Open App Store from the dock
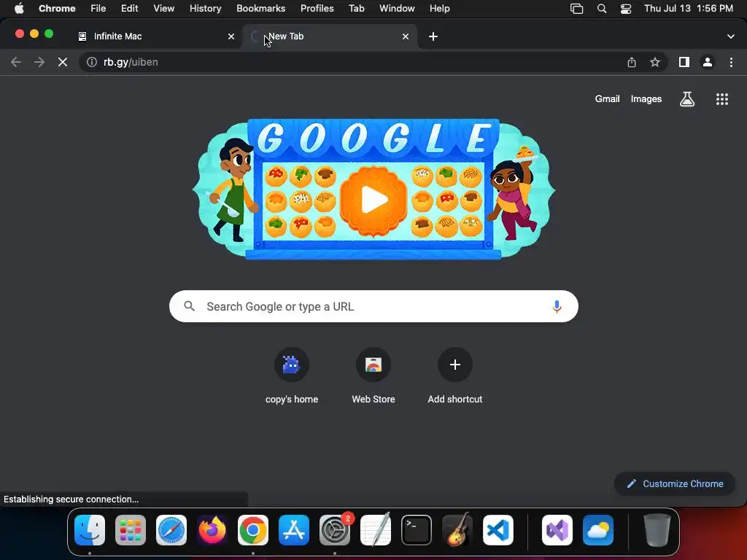The width and height of the screenshot is (747, 560). (294, 530)
